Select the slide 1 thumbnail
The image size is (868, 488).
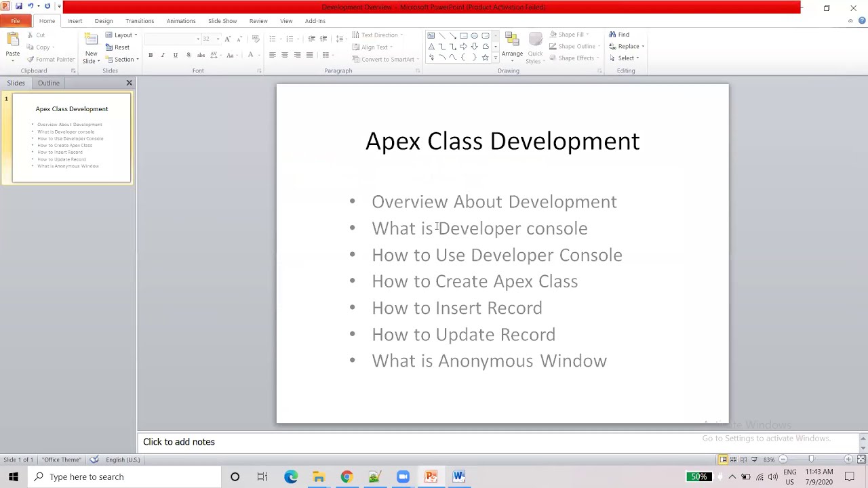click(x=72, y=138)
